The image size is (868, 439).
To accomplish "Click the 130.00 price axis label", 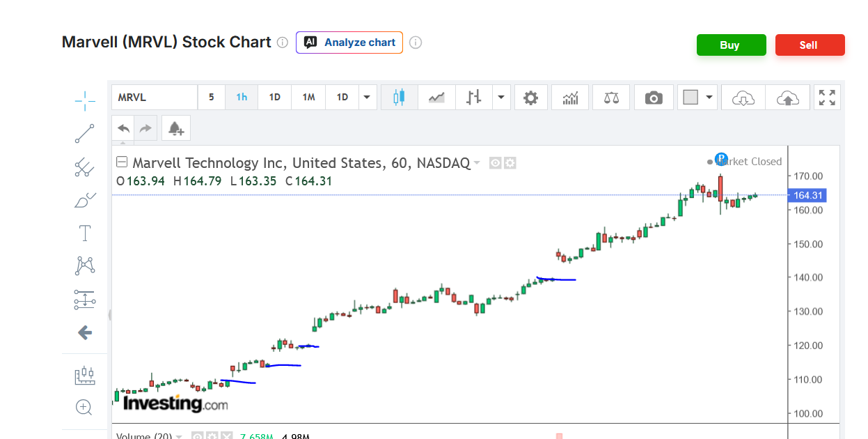I will pyautogui.click(x=809, y=311).
